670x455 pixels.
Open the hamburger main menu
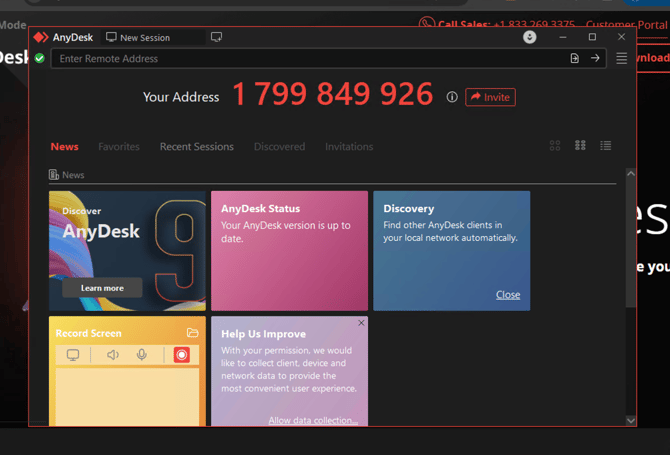coord(622,59)
